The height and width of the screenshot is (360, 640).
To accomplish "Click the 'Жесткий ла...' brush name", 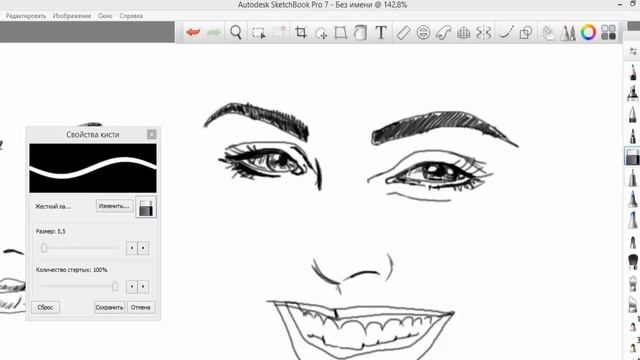I will [53, 207].
